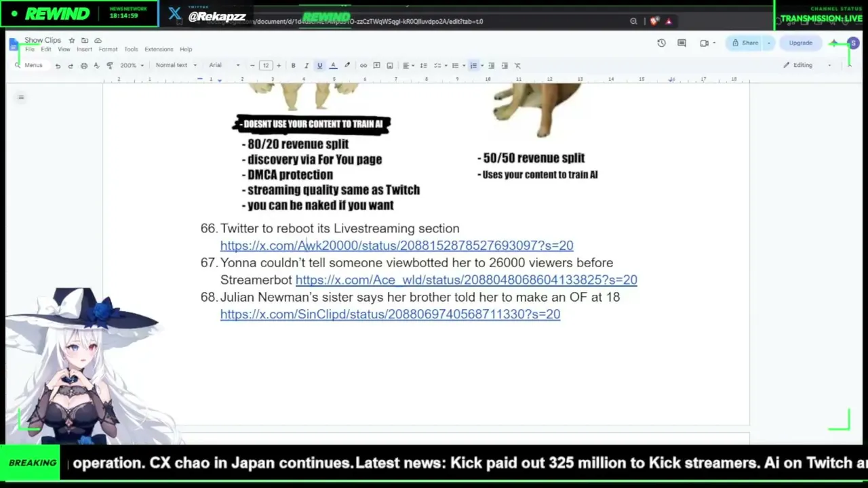Show the document outline tabs
The image size is (868, 488).
[x=21, y=98]
